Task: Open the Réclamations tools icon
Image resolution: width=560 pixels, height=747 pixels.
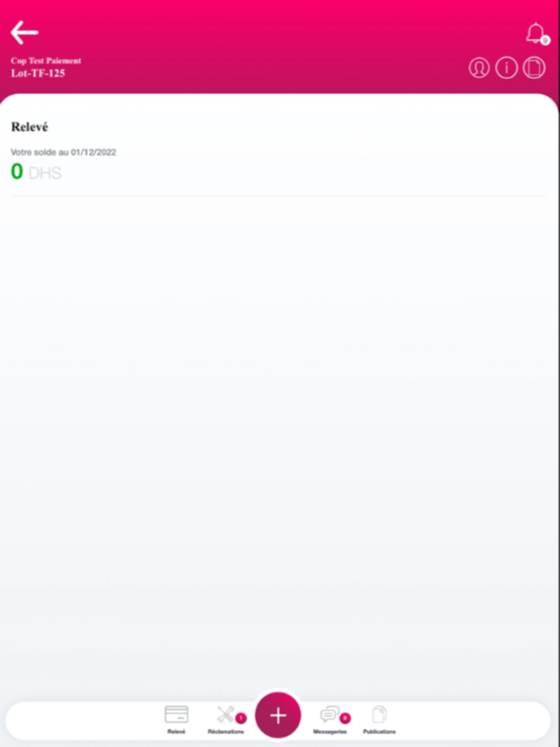Action: pos(226,714)
